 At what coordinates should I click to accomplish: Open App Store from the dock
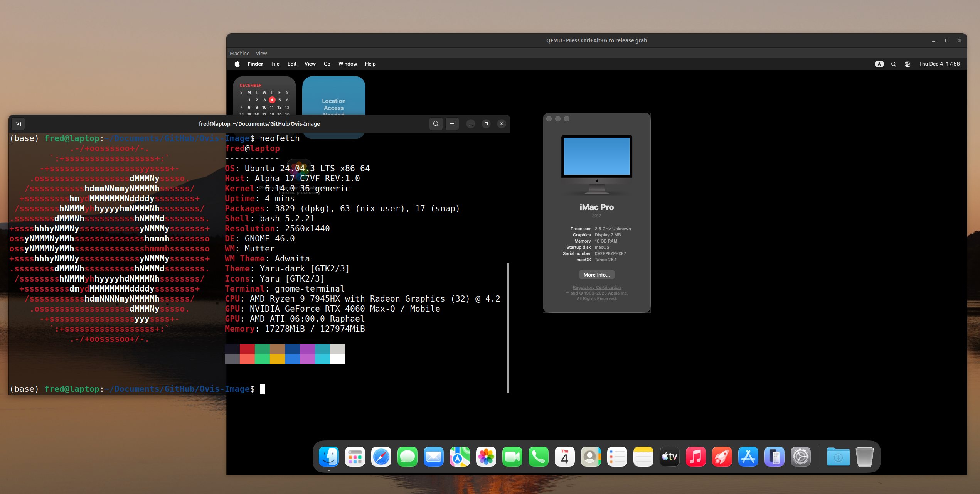(x=748, y=457)
